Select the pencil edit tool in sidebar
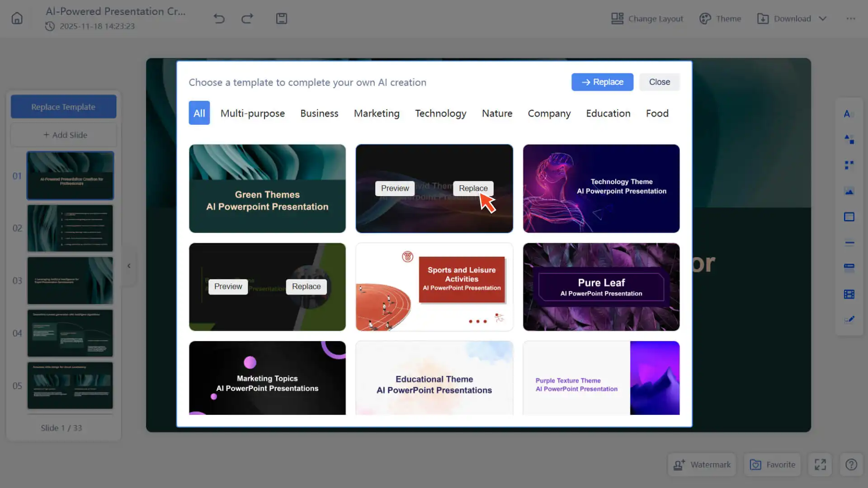The image size is (868, 488). click(849, 319)
